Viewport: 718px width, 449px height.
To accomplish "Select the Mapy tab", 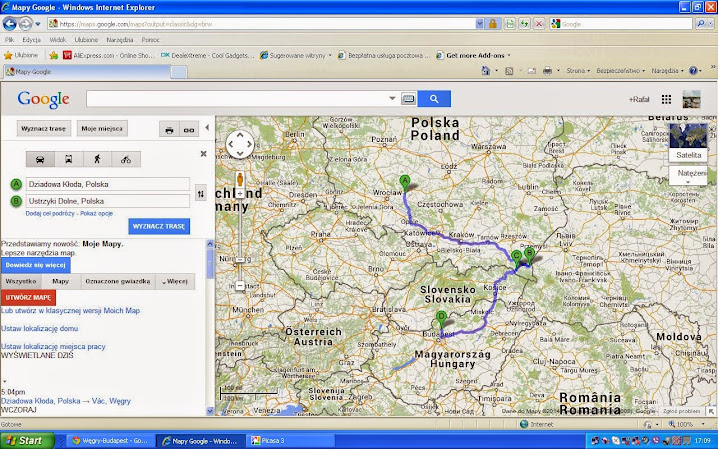I will pyautogui.click(x=60, y=281).
